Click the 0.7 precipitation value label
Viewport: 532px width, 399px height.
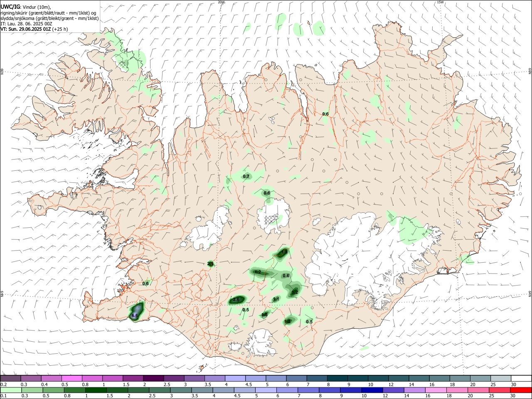pos(246,177)
